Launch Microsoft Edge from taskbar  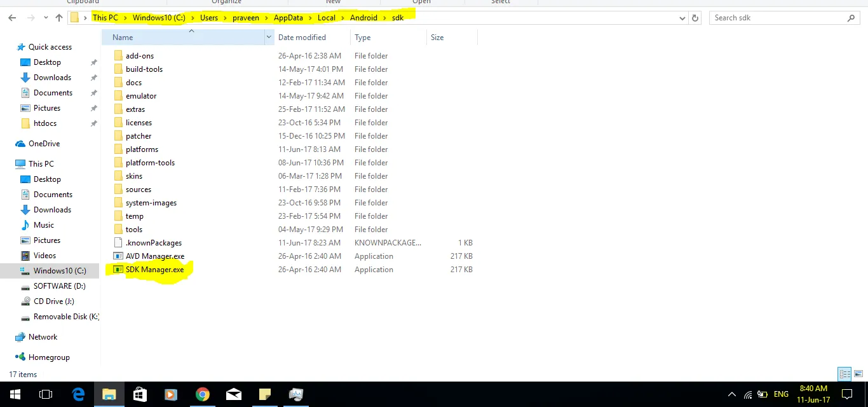tap(78, 394)
